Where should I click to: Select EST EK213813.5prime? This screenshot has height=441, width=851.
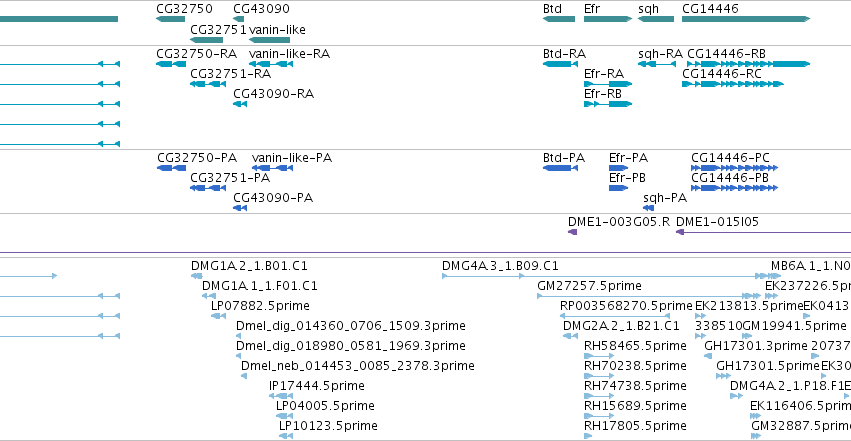701,316
